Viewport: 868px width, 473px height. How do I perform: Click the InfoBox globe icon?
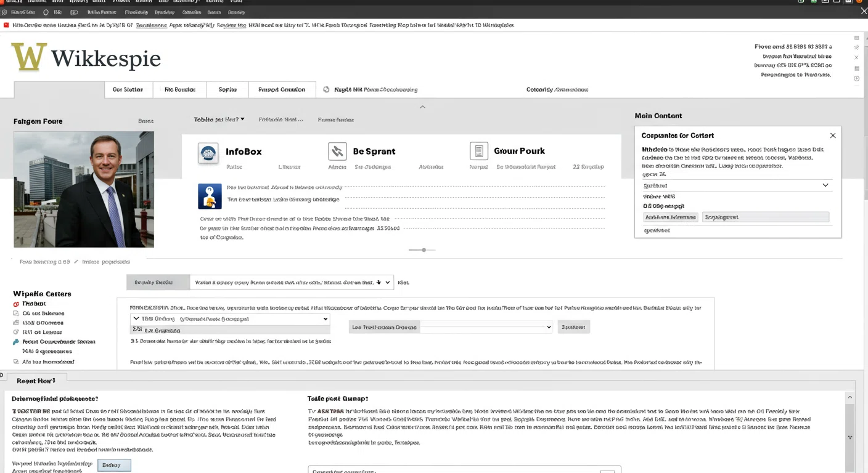208,153
